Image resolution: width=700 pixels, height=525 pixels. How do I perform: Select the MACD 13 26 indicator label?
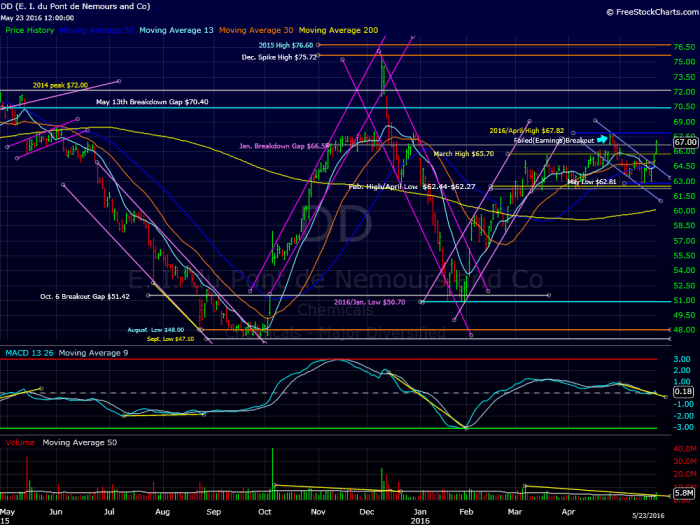[x=29, y=353]
